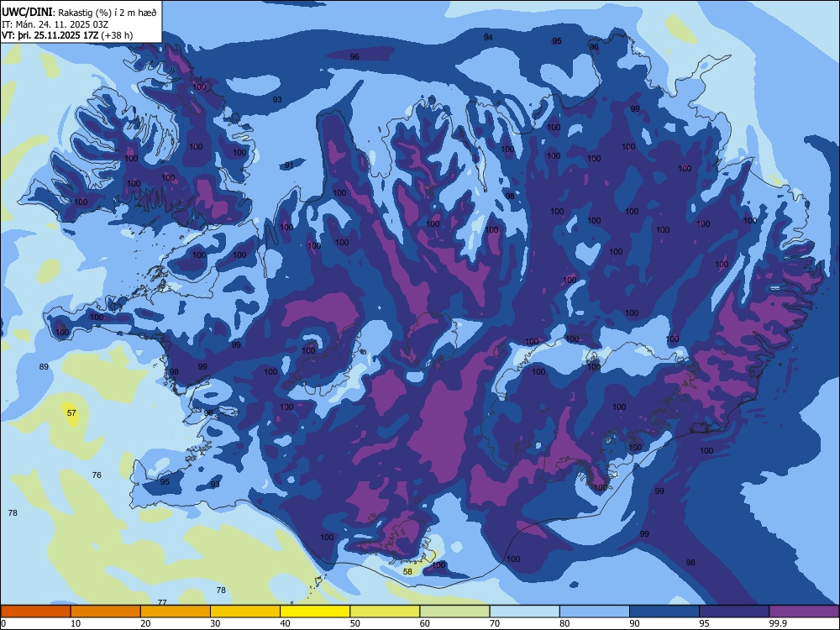Click the legend tick label 70
This screenshot has width=840, height=630.
[x=495, y=623]
